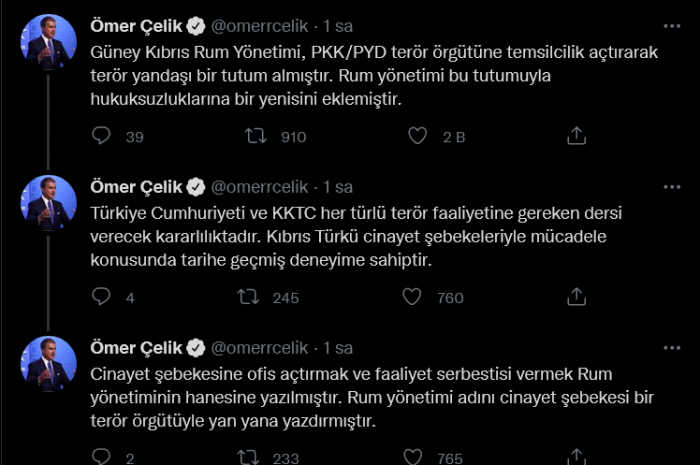
Task: Retweet the first tweet with 910 retweets
Action: tap(257, 136)
